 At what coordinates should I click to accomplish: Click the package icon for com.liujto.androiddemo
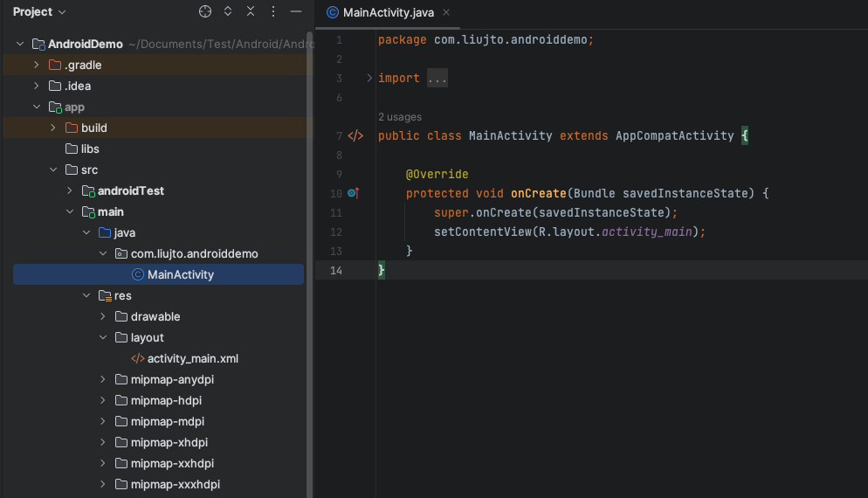[121, 253]
